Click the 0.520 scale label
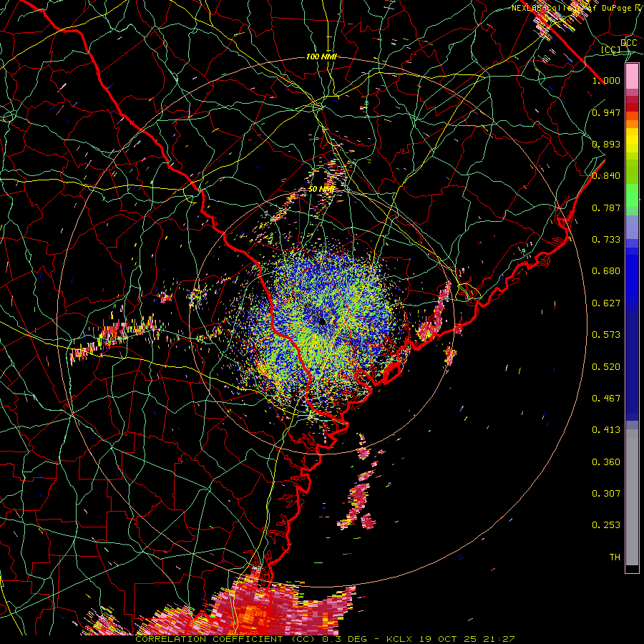The height and width of the screenshot is (644, 644). coord(606,367)
